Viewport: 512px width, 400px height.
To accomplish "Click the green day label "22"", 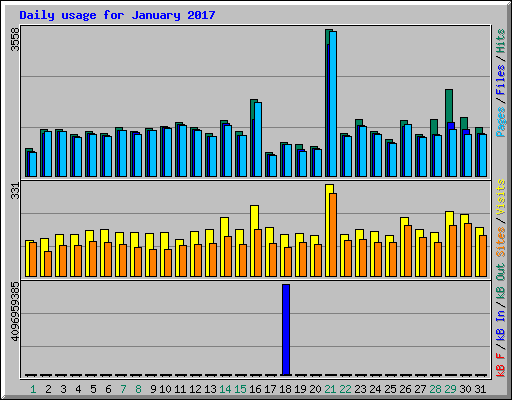I will coord(345,389).
